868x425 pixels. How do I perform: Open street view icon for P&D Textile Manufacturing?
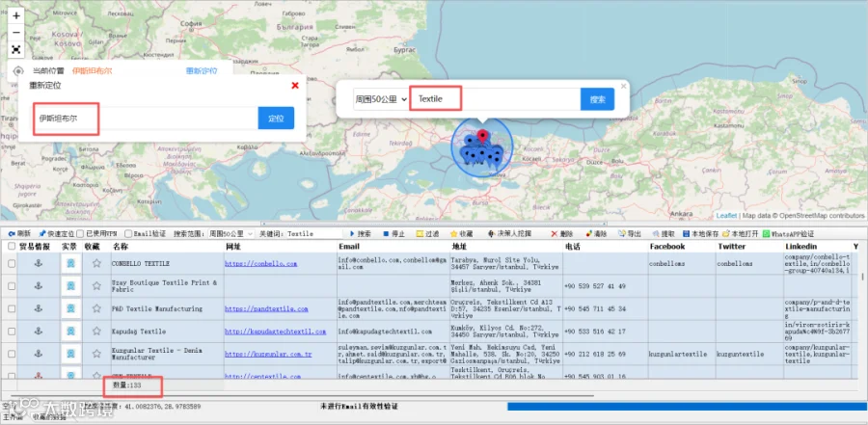coord(70,308)
